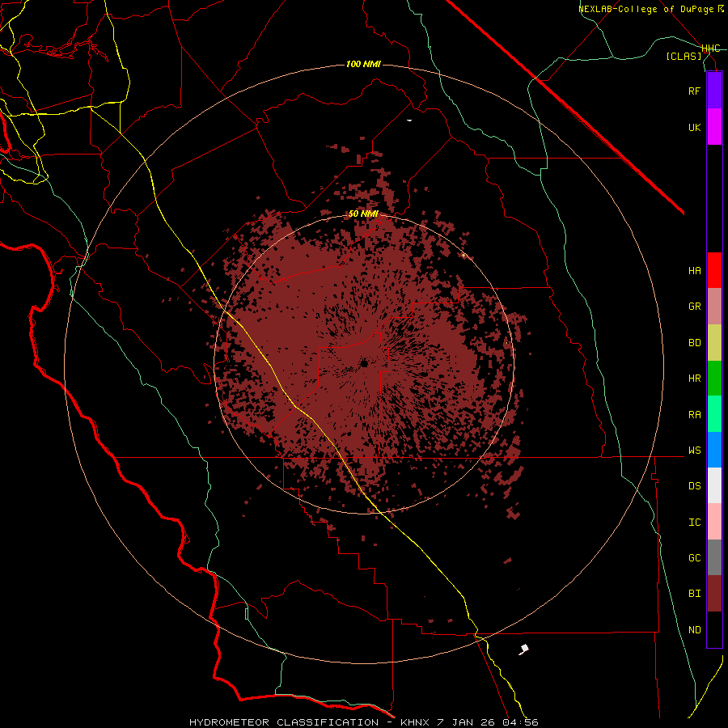
Task: Click the RF legend label
Action: coord(694,91)
